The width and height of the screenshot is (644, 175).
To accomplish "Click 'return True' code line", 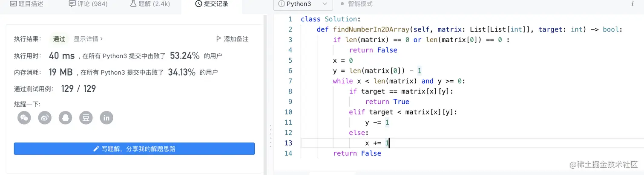I will coord(387,102).
